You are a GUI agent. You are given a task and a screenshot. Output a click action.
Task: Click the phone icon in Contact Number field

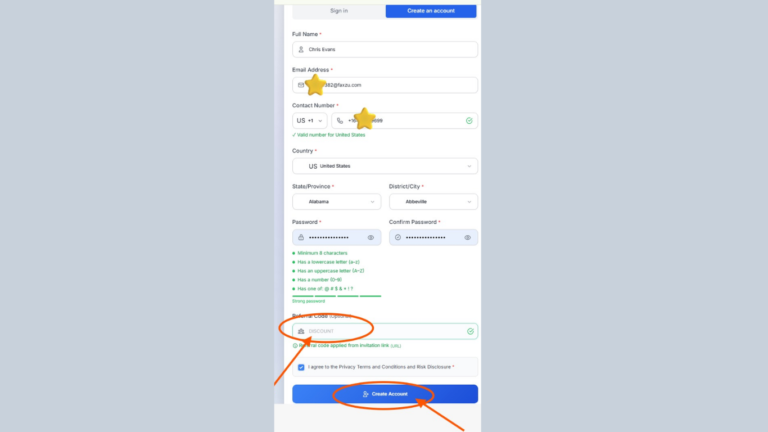click(x=340, y=120)
